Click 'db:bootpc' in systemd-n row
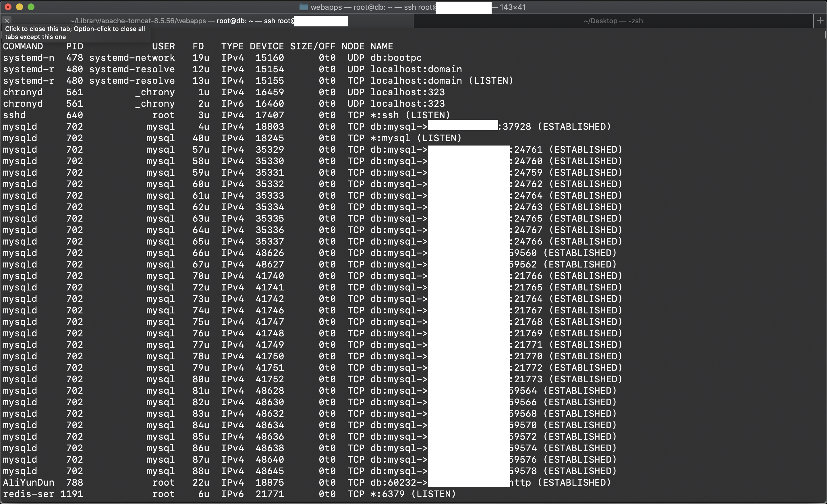Viewport: 827px width, 504px height. tap(396, 58)
